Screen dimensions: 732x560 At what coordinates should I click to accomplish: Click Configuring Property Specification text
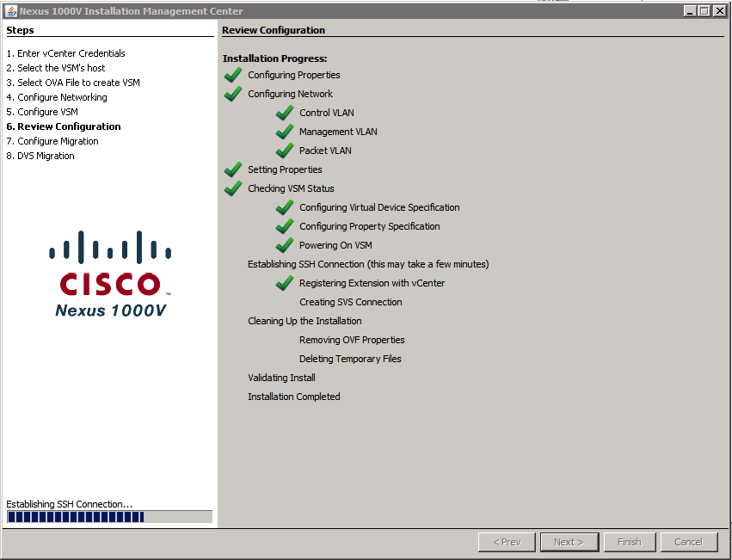(370, 226)
